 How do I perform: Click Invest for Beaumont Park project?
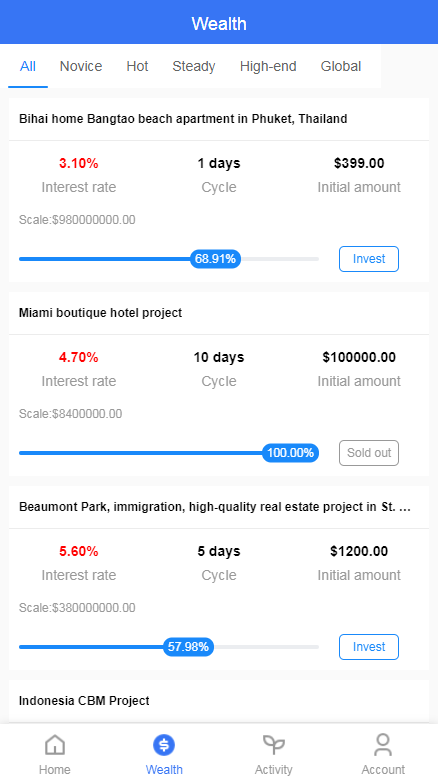369,647
